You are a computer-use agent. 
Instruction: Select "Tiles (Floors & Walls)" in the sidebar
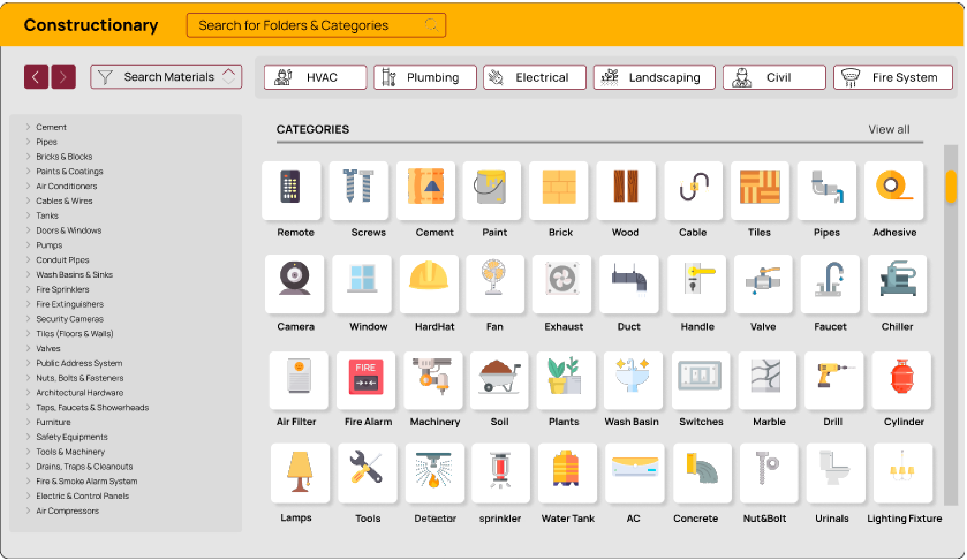(x=75, y=334)
